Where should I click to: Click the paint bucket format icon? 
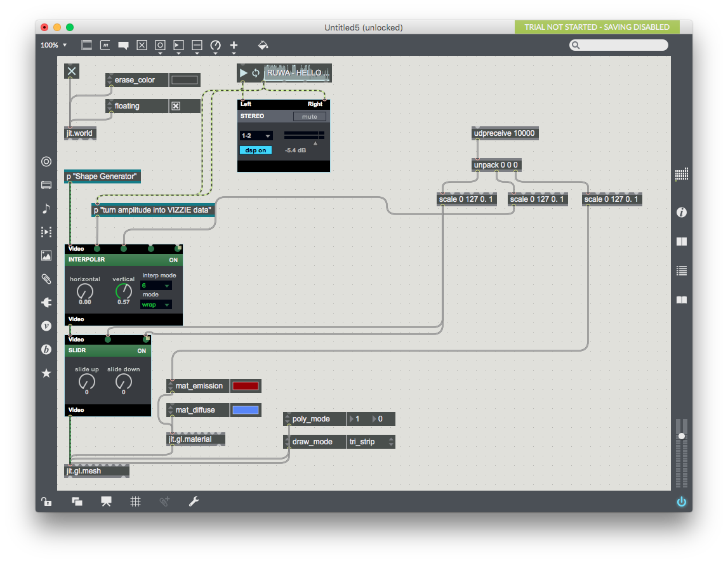click(263, 45)
